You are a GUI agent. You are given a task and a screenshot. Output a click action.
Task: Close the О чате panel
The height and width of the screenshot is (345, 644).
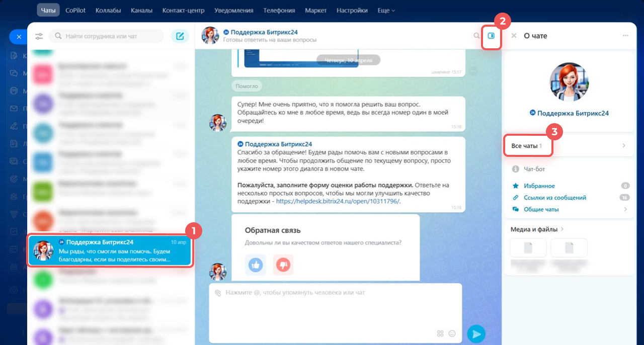tap(514, 36)
